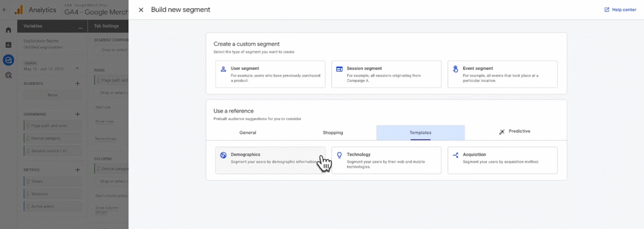Open Reports icon in left sidebar
This screenshot has width=644, height=229.
pos(8,45)
